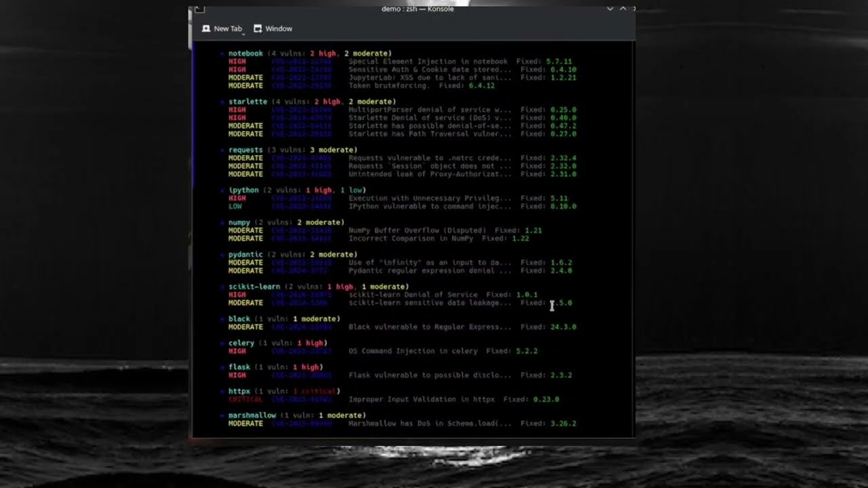Minimize the Konsole window
Image resolution: width=868 pixels, height=488 pixels.
[x=610, y=9]
